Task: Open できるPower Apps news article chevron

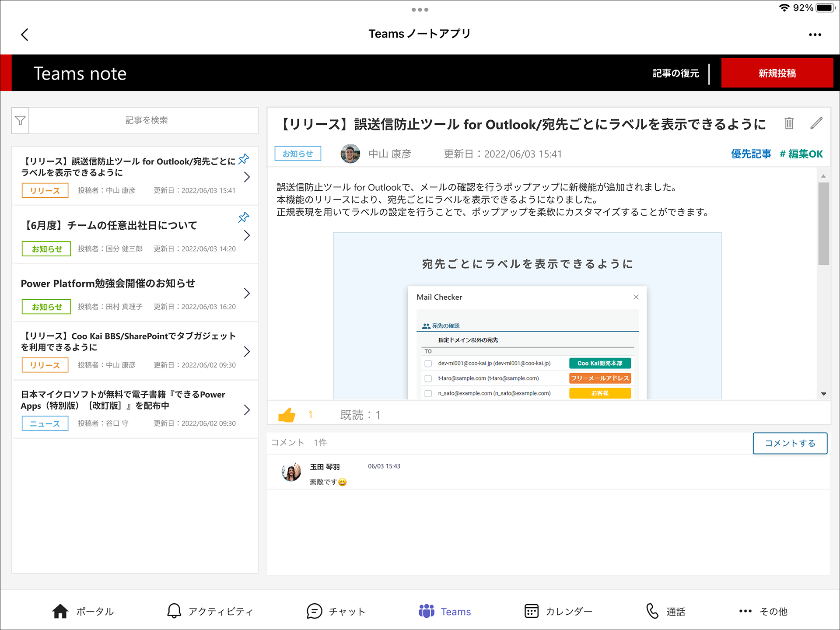Action: (x=247, y=410)
